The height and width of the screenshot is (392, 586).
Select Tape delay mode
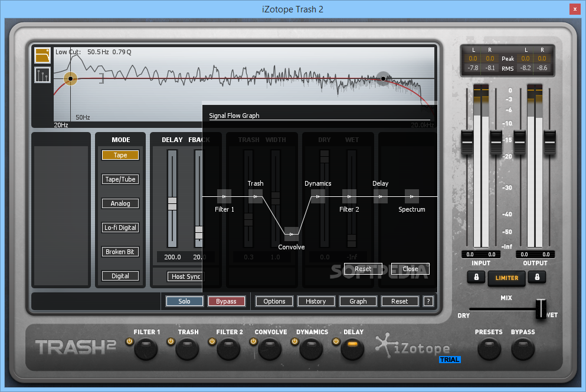(120, 155)
